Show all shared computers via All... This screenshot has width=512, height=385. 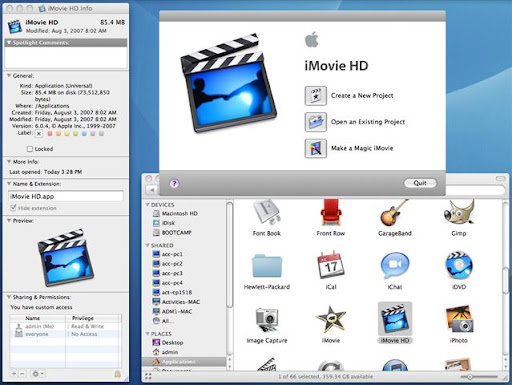(163, 321)
